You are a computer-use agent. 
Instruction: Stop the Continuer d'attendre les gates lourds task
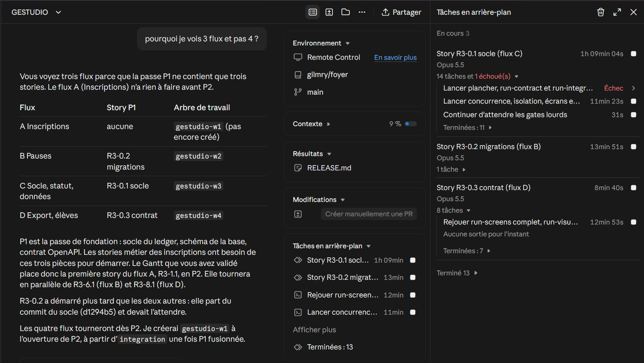pos(633,115)
